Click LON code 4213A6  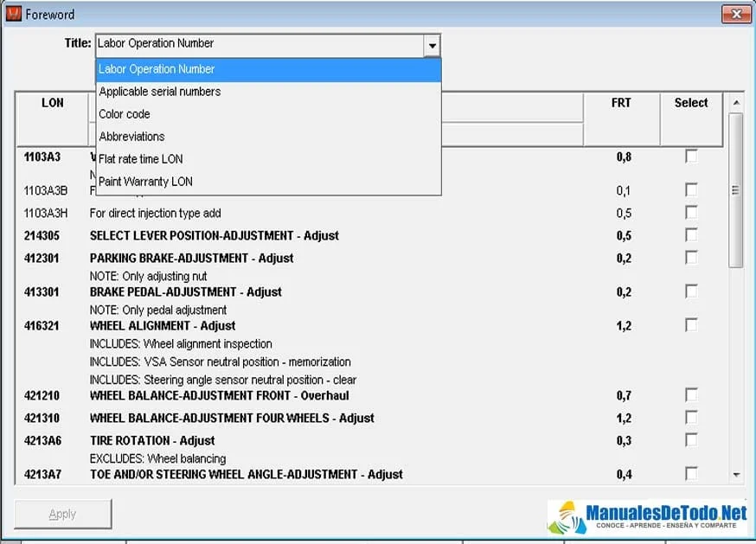(42, 441)
